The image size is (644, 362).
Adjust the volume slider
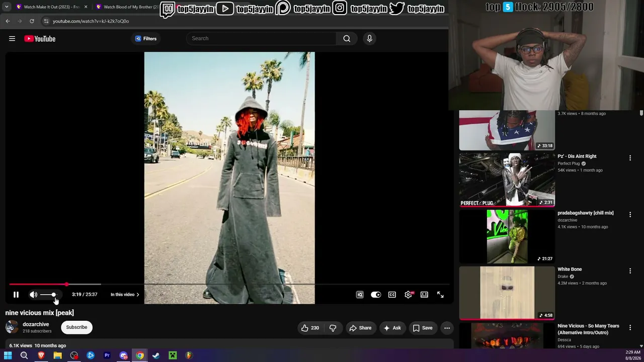[49, 295]
